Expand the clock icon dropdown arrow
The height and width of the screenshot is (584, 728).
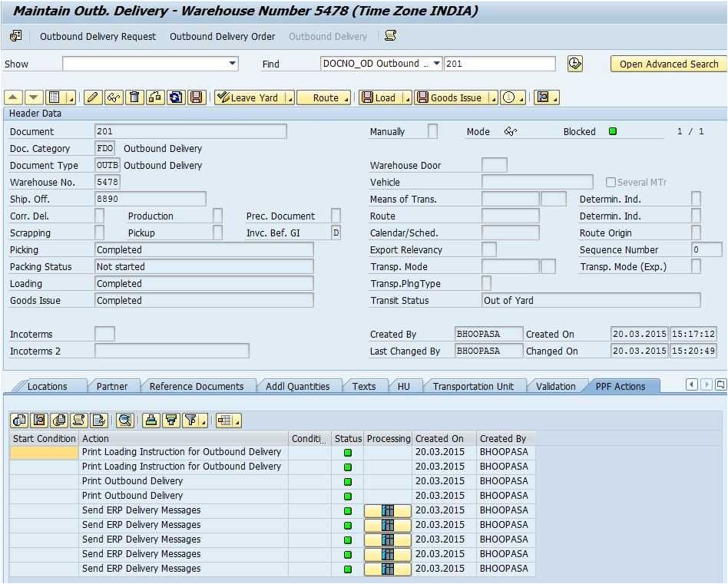click(522, 98)
